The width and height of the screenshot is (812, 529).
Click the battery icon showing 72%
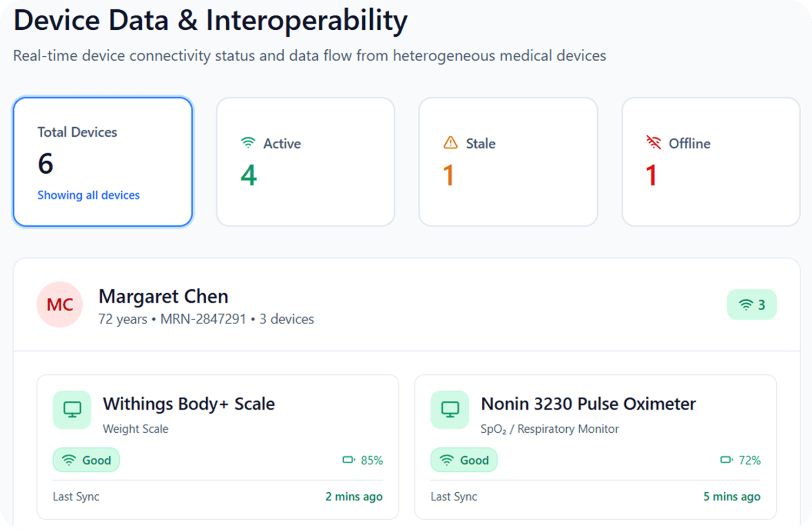[x=726, y=460]
